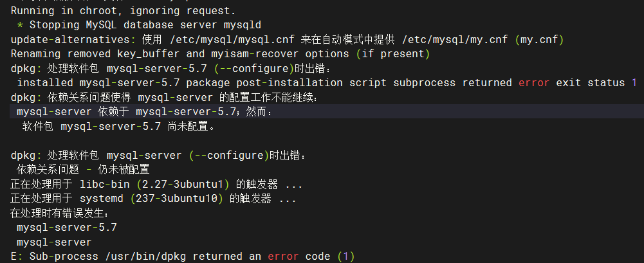Click the "systemd" package name
644x263 pixels.
click(102, 199)
